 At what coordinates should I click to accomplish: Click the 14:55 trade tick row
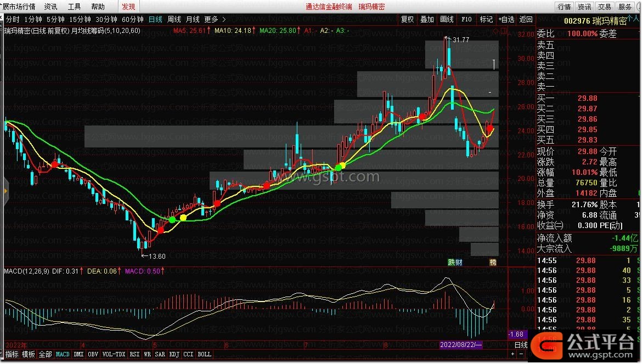click(x=588, y=261)
